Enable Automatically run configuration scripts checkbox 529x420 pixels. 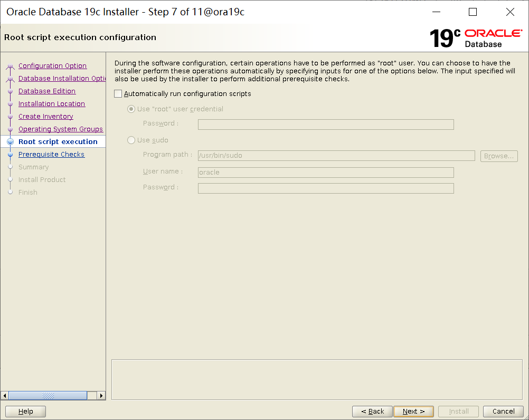118,94
